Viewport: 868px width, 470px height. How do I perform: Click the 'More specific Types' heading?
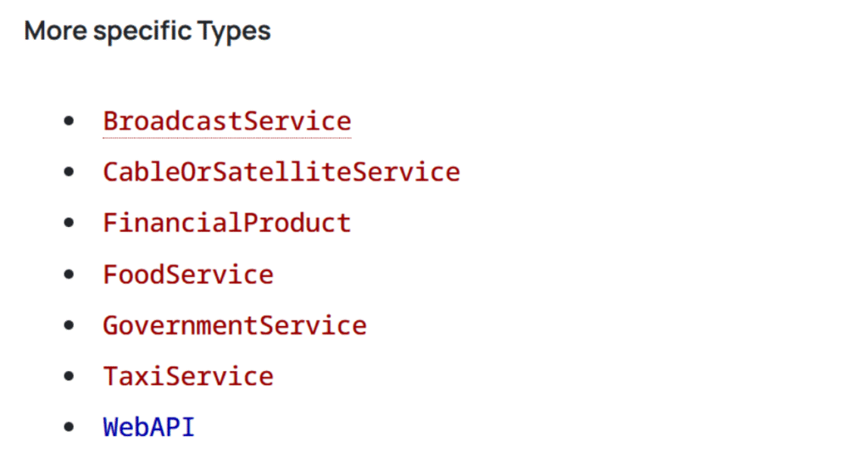pyautogui.click(x=147, y=31)
